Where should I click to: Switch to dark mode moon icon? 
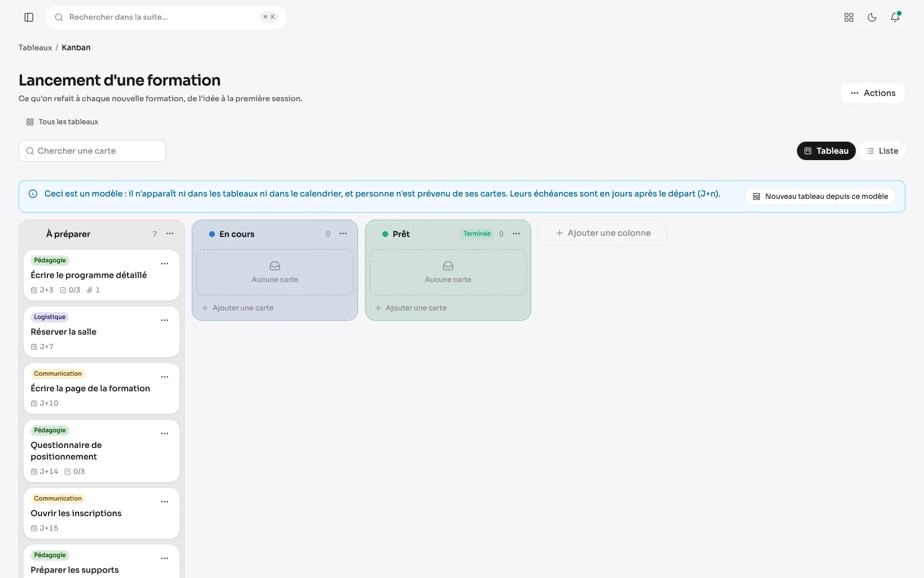pos(872,17)
